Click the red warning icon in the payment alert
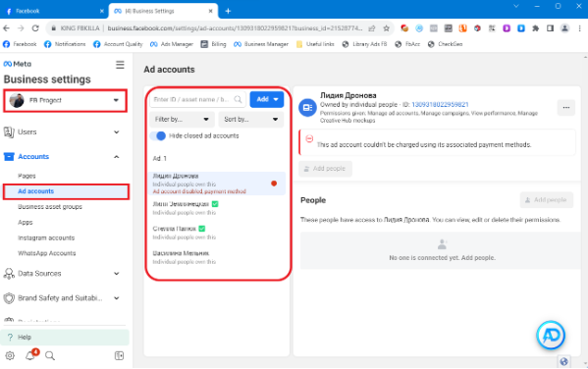 click(309, 138)
